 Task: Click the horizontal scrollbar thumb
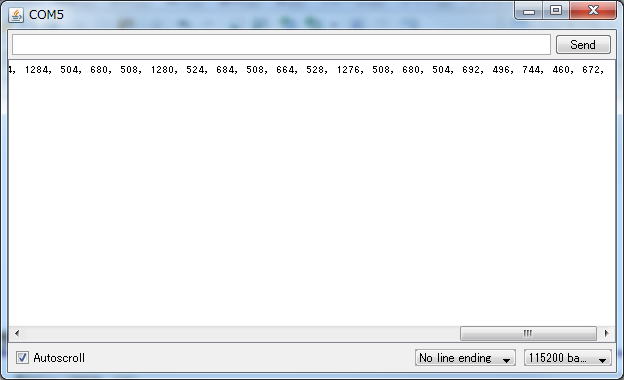pos(528,333)
